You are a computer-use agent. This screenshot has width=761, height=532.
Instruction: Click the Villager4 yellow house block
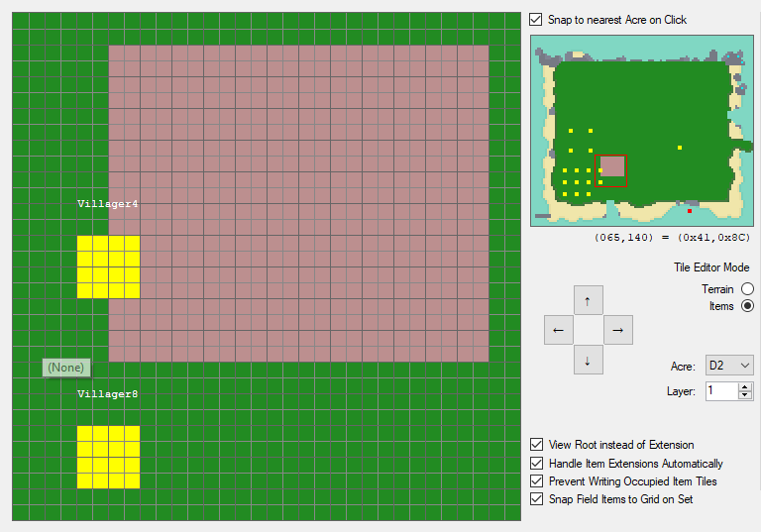point(108,266)
